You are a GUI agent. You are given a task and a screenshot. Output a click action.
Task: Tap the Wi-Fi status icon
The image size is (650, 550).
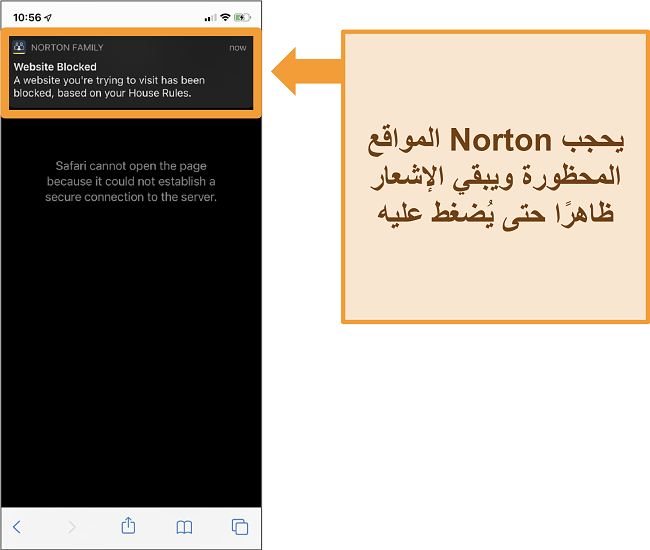pos(225,17)
